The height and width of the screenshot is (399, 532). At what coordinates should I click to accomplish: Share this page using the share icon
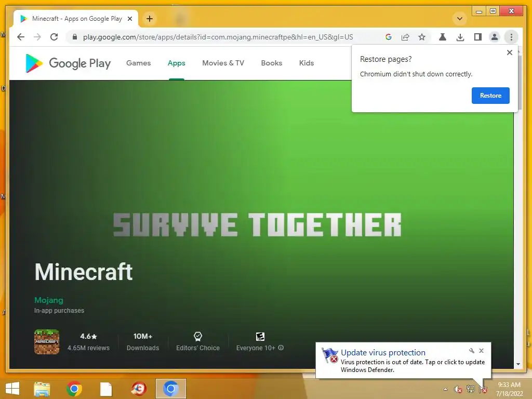click(405, 37)
